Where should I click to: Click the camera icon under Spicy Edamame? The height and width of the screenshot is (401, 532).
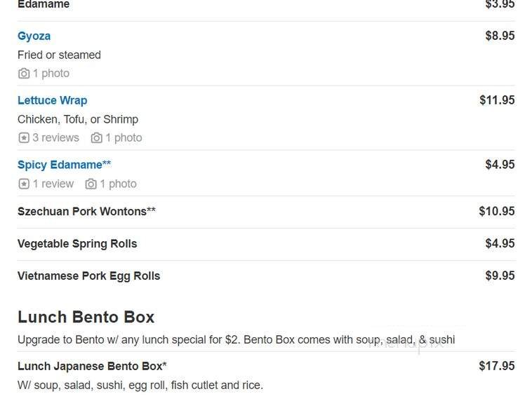coord(91,184)
